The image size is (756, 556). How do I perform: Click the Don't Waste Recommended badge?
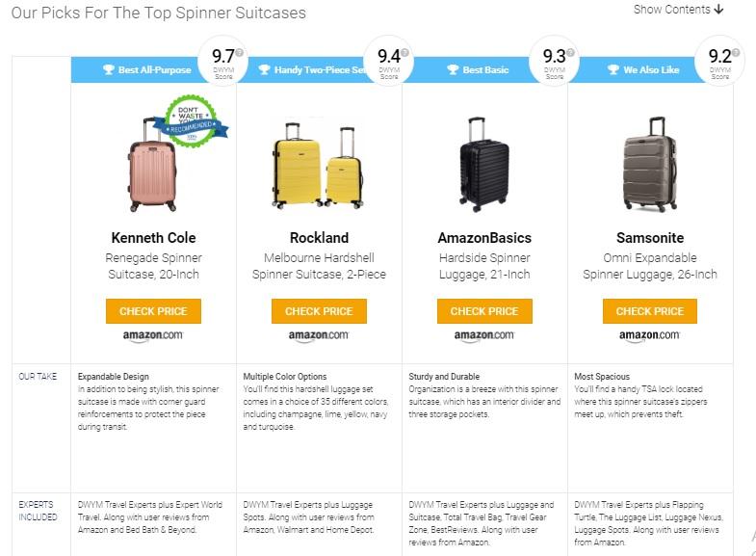click(192, 120)
